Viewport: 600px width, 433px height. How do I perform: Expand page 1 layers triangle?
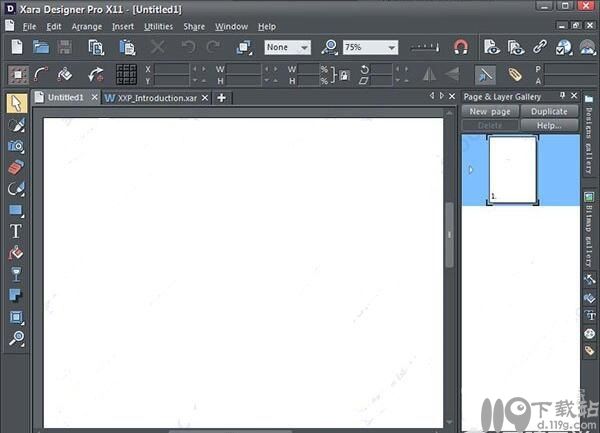click(471, 169)
